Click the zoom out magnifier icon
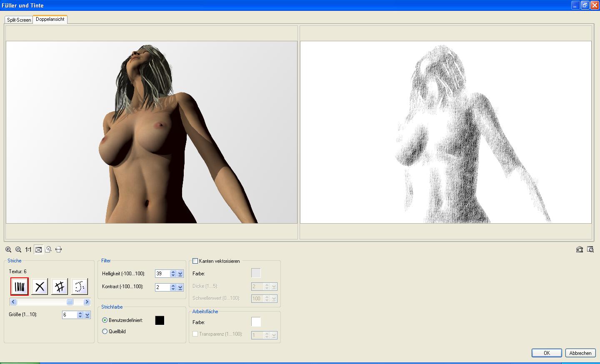This screenshot has height=364, width=600. pos(18,249)
